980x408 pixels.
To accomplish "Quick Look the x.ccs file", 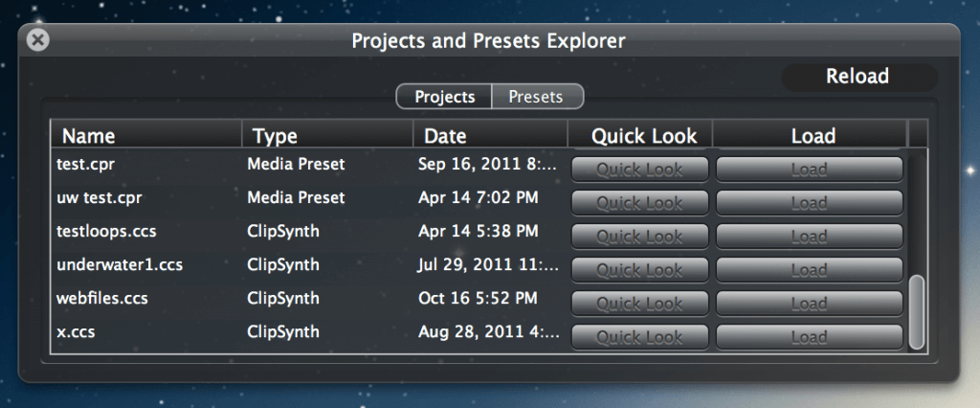I will [x=640, y=337].
